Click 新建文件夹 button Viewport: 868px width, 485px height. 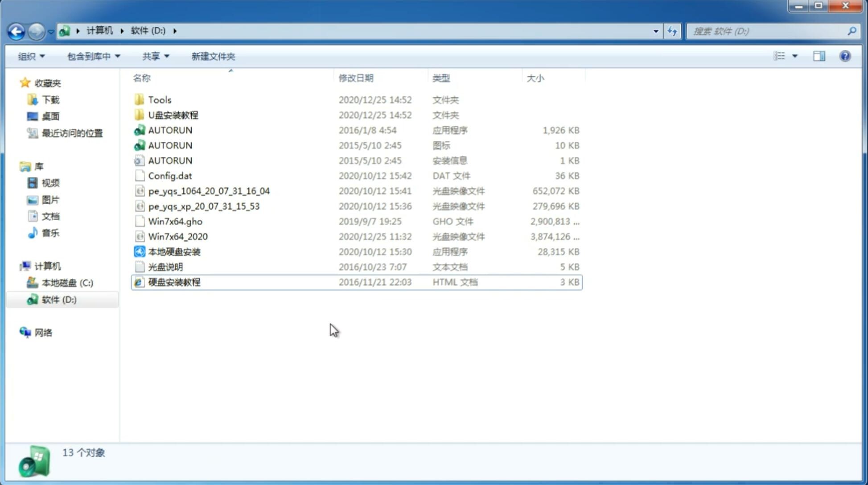214,56
